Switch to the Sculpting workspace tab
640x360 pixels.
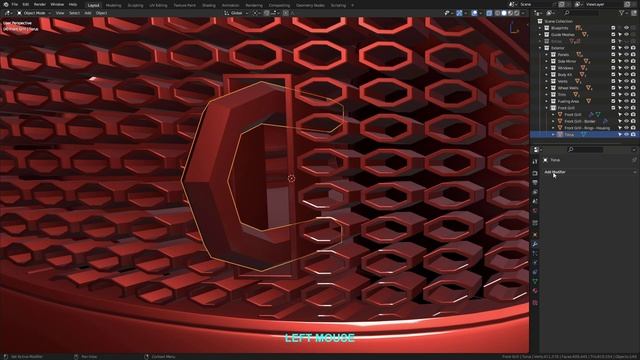[x=136, y=5]
